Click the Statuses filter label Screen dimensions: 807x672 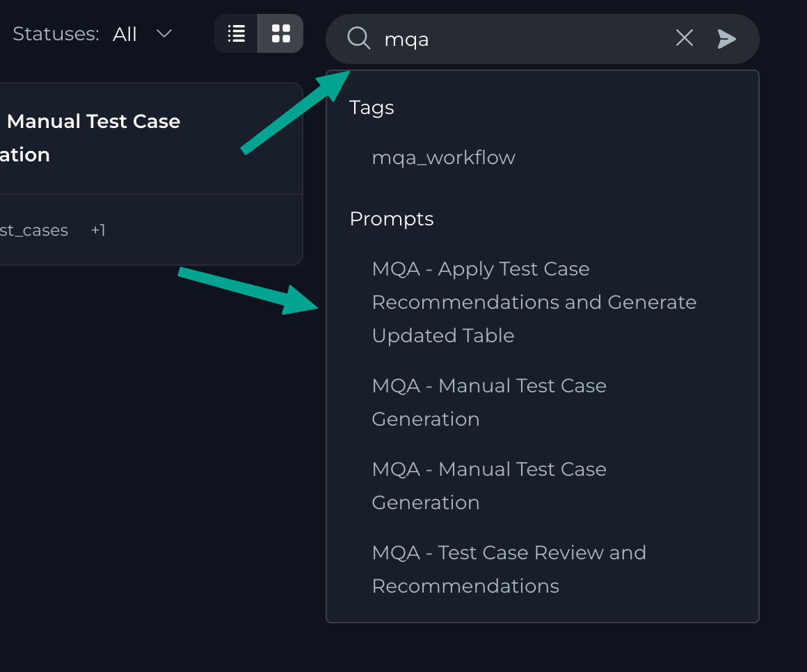pos(56,34)
